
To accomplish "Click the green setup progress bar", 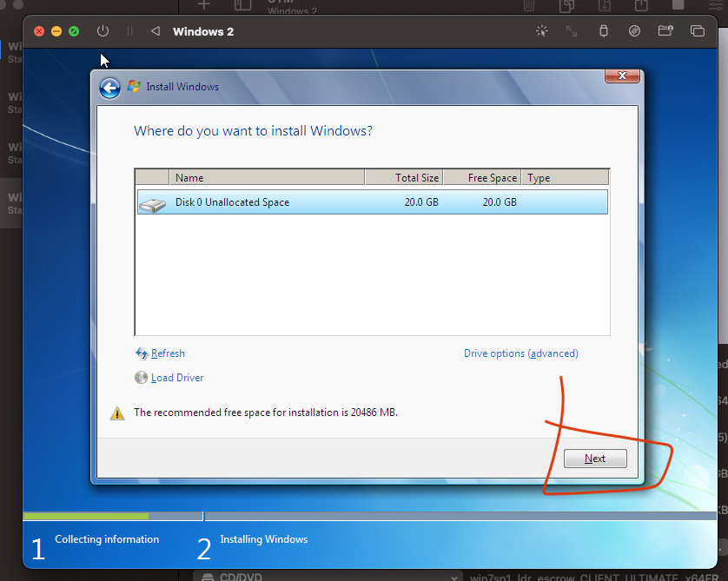I will pos(86,516).
